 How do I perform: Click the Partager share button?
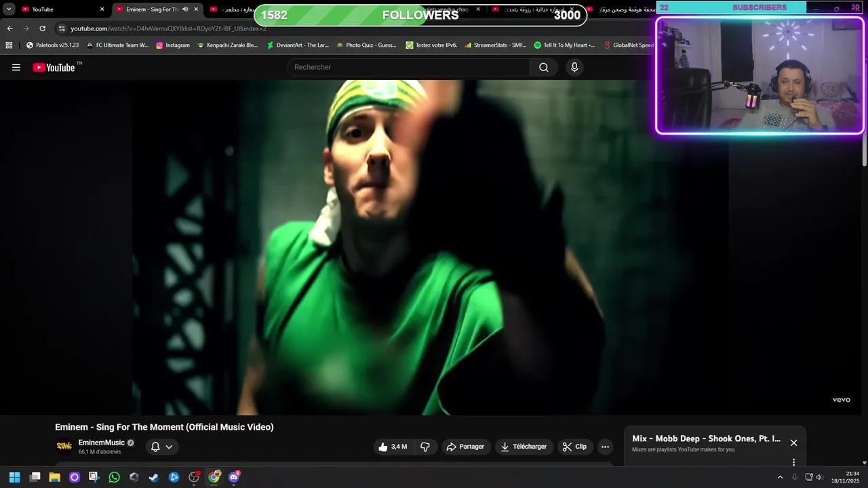coord(465,447)
